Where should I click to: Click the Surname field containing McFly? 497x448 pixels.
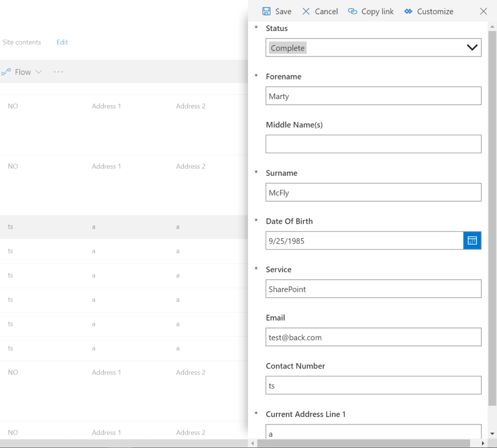point(373,192)
